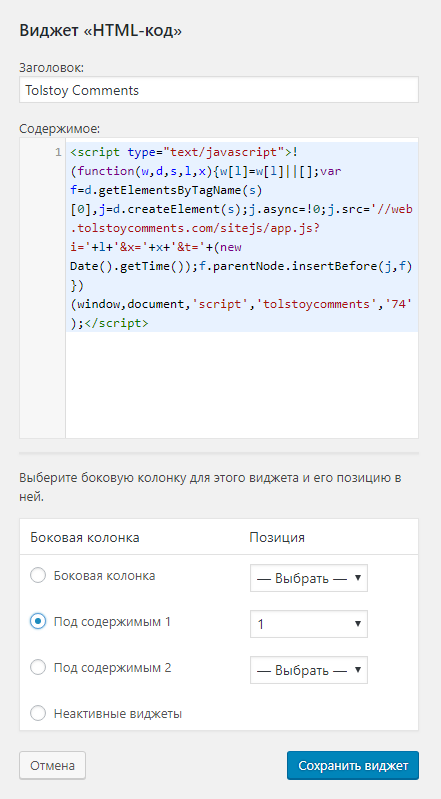Click inside the HTML code editor content
Screen dimensions: 441x799
coord(242,288)
